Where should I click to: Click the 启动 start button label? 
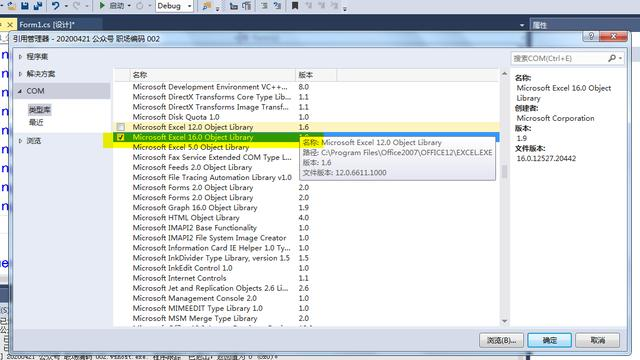pyautogui.click(x=117, y=6)
